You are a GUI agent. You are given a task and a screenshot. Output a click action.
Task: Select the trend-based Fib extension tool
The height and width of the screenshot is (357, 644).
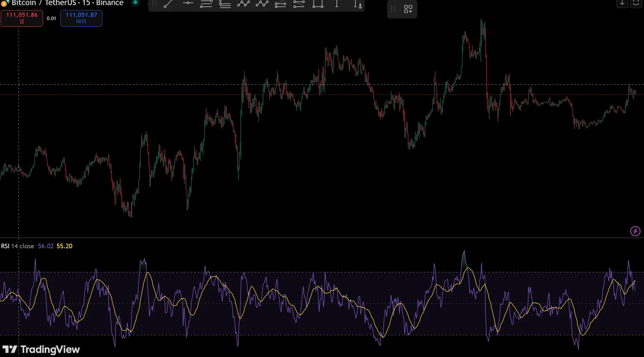tap(225, 4)
